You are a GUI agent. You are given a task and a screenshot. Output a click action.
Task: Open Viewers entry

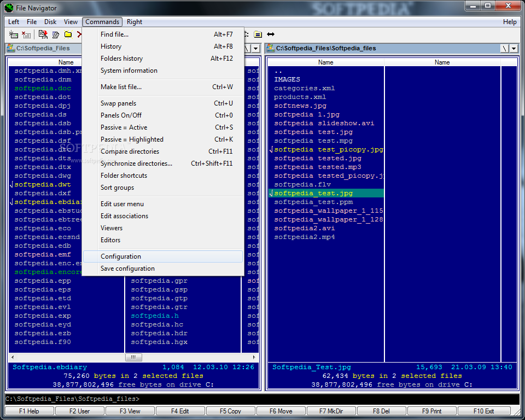tap(163, 228)
